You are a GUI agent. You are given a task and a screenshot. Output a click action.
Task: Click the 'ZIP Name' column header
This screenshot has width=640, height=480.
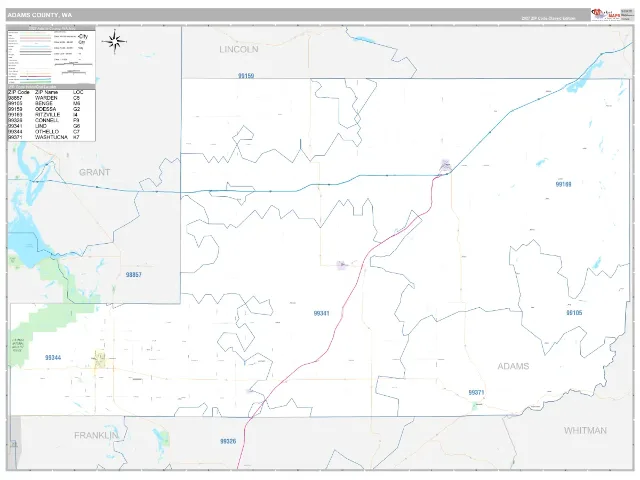[x=46, y=92]
